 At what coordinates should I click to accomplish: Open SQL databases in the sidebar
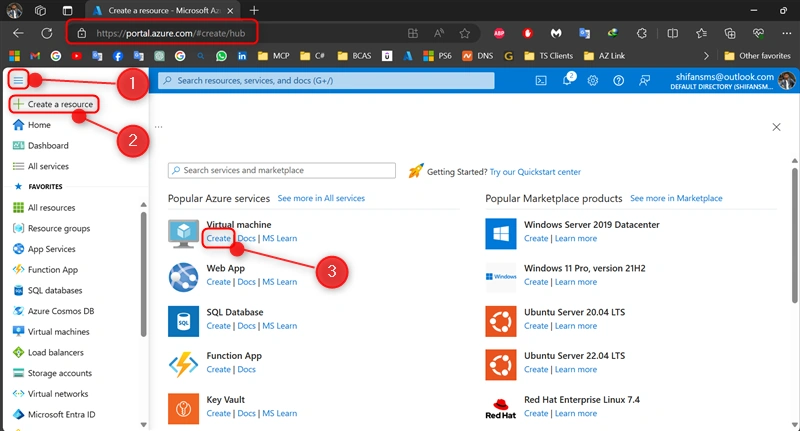coord(47,291)
